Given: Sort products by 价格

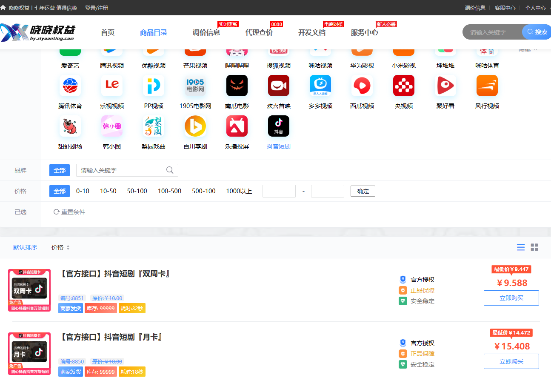Looking at the screenshot, I should [x=60, y=247].
